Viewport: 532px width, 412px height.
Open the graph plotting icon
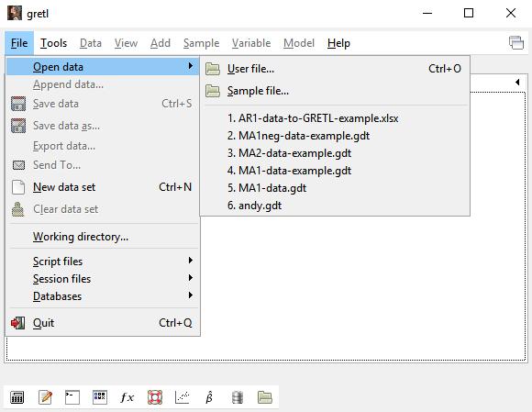(x=183, y=397)
